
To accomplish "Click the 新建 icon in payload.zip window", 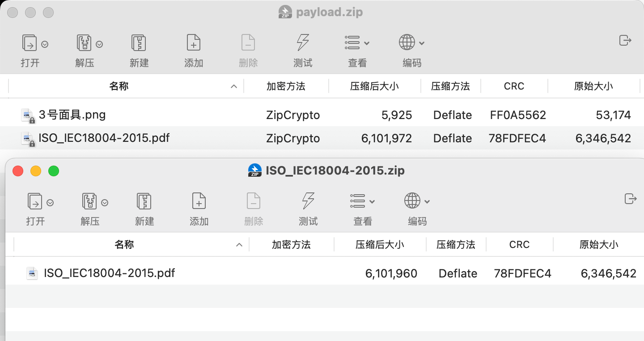I will (x=139, y=43).
